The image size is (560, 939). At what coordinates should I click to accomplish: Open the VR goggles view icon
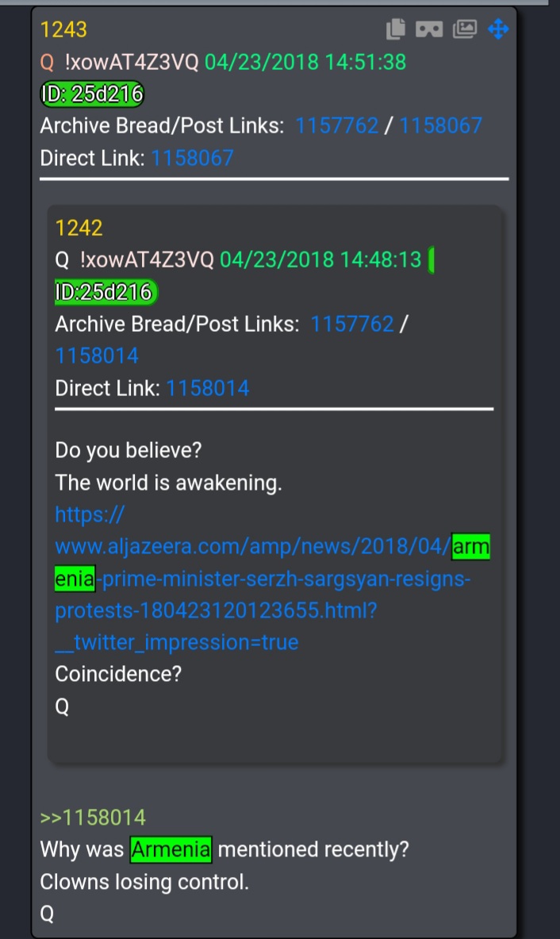pyautogui.click(x=429, y=29)
